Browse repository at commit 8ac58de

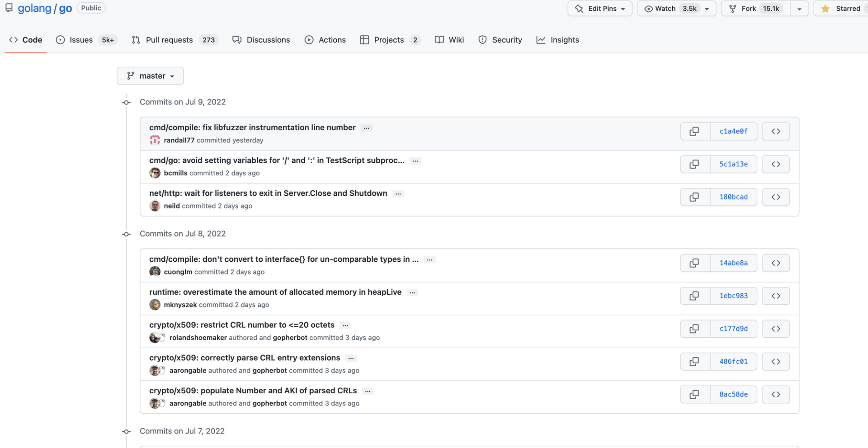point(775,395)
